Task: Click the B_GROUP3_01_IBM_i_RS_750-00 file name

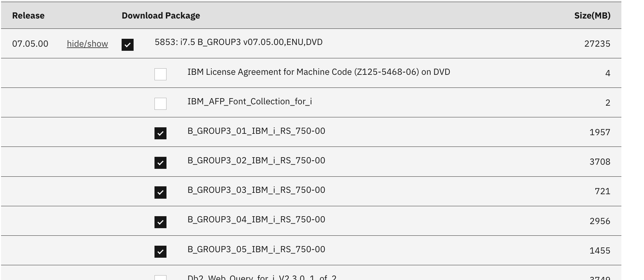Action: coord(256,131)
